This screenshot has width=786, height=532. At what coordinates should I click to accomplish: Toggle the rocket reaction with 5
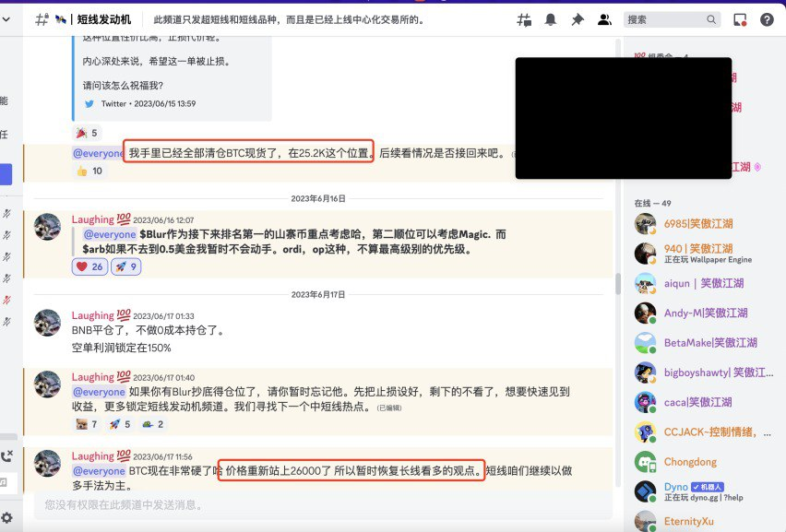[x=120, y=424]
